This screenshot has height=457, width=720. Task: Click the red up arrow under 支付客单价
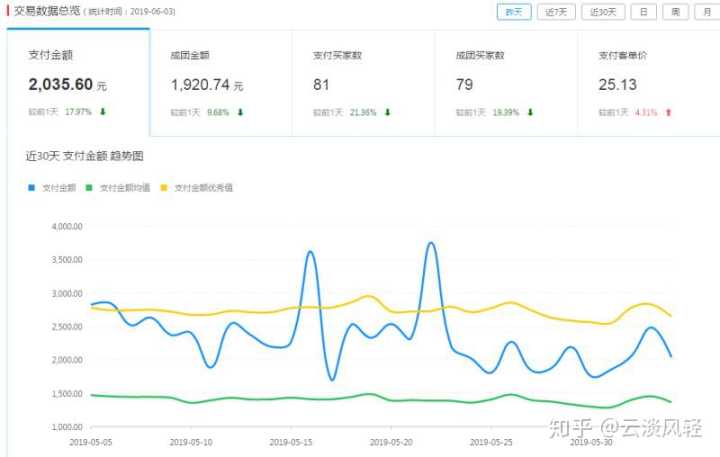click(x=668, y=112)
